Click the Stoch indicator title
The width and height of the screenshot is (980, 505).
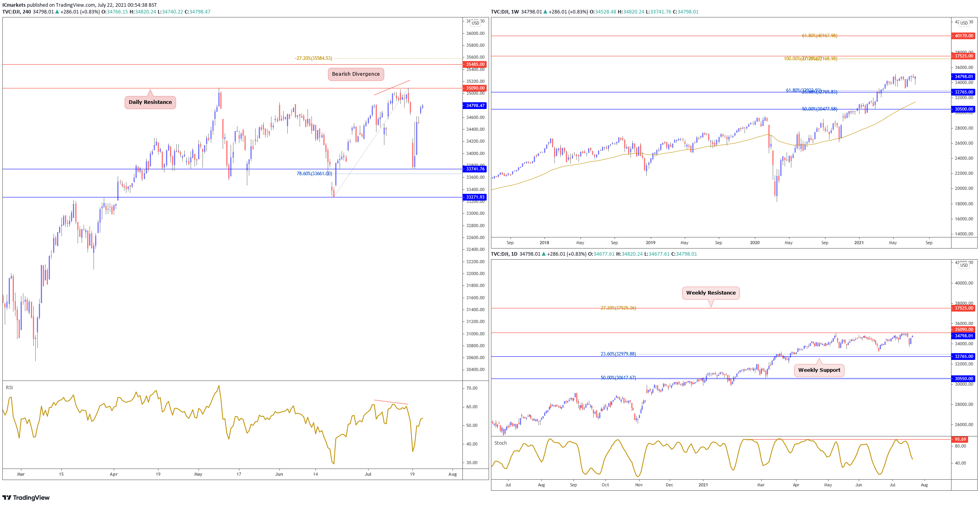click(x=501, y=443)
